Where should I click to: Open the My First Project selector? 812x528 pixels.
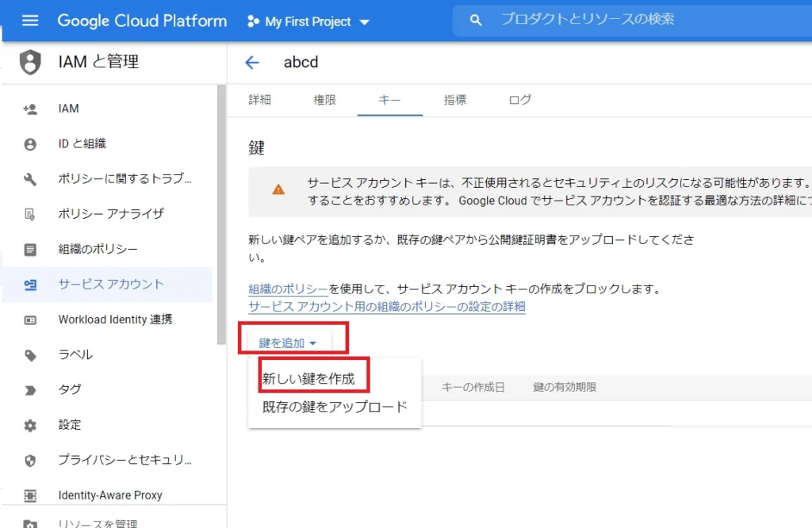point(308,21)
